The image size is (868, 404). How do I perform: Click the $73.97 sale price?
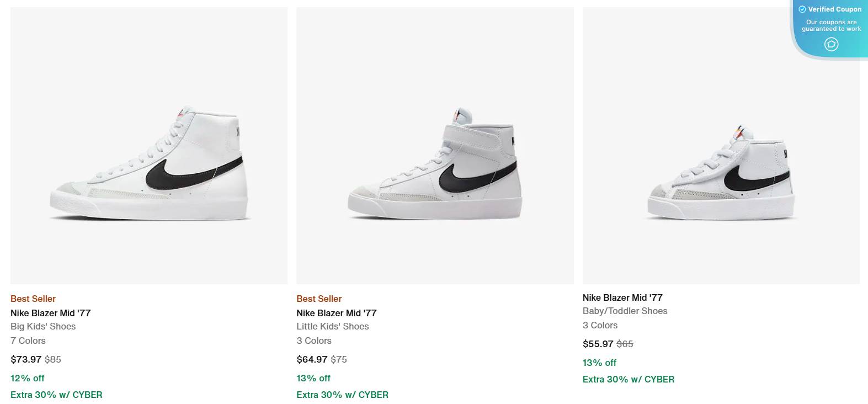[x=25, y=359]
